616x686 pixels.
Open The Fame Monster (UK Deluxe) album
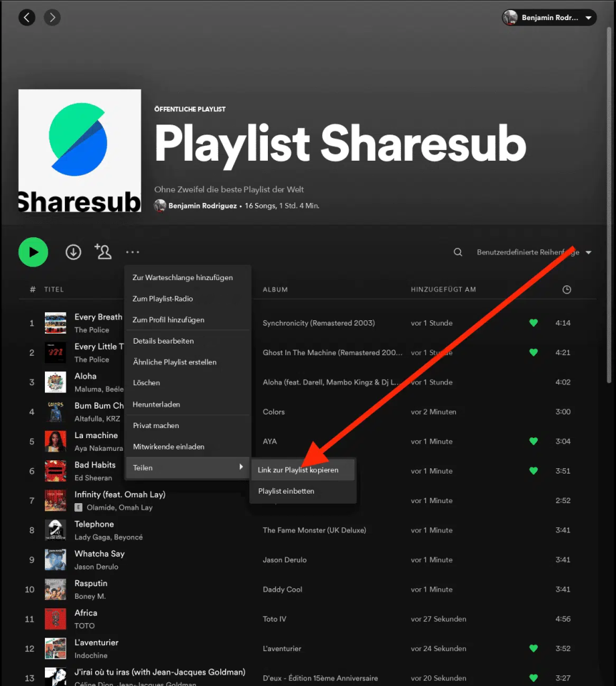point(314,530)
